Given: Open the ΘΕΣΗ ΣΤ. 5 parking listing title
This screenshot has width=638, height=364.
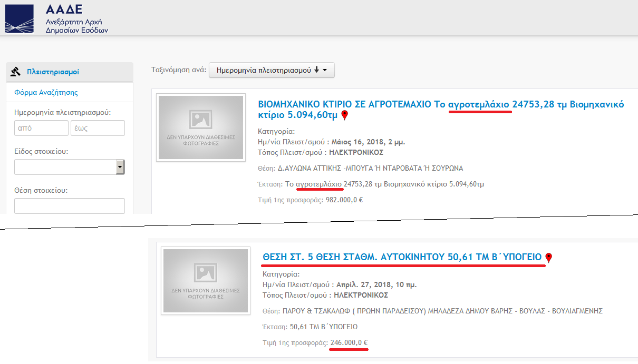Looking at the screenshot, I should pos(402,257).
